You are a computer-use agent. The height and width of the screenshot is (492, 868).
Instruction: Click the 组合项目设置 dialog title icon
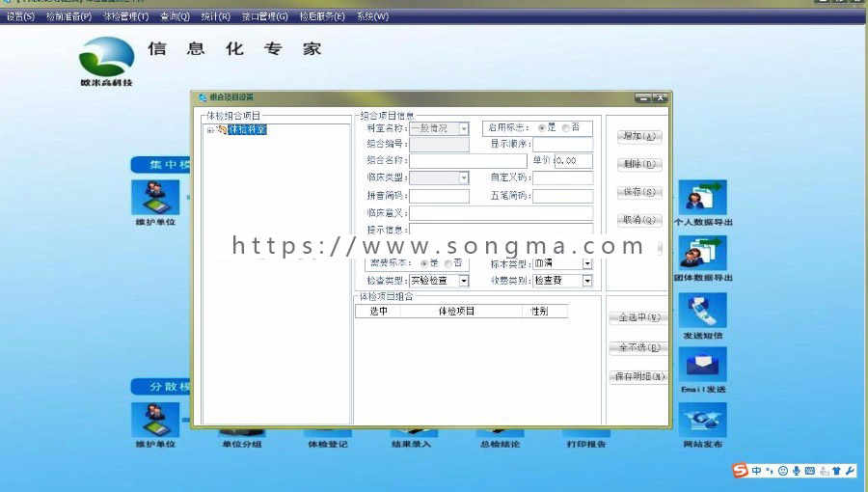point(203,97)
